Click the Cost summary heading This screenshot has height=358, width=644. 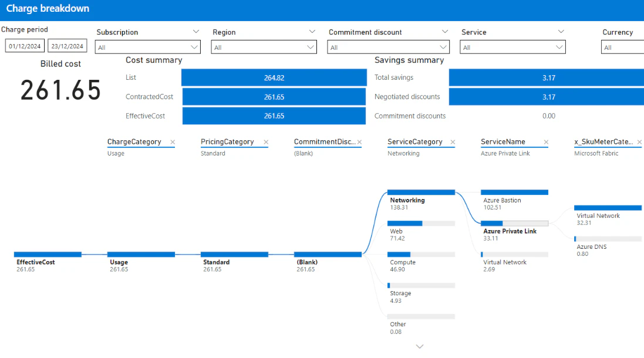[154, 60]
